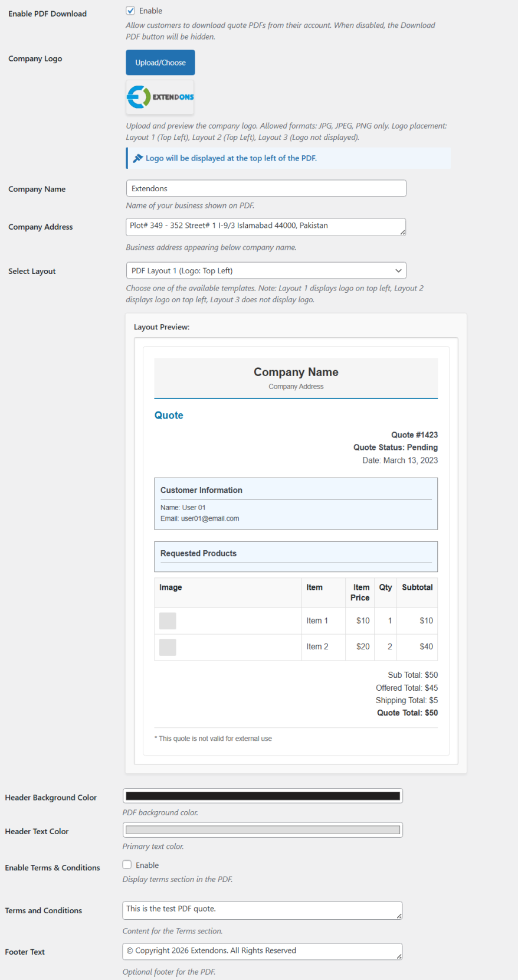Click 'Company Address' preview subtitle

click(x=296, y=387)
